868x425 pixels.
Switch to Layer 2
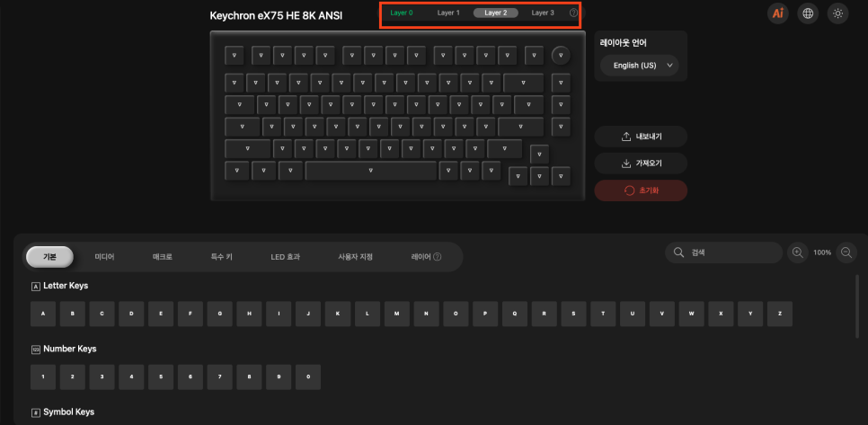[x=495, y=13]
